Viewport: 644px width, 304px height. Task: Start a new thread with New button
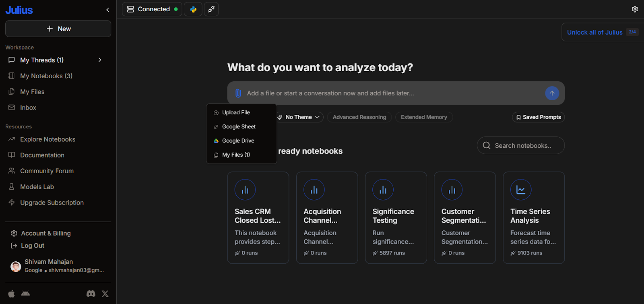click(58, 29)
